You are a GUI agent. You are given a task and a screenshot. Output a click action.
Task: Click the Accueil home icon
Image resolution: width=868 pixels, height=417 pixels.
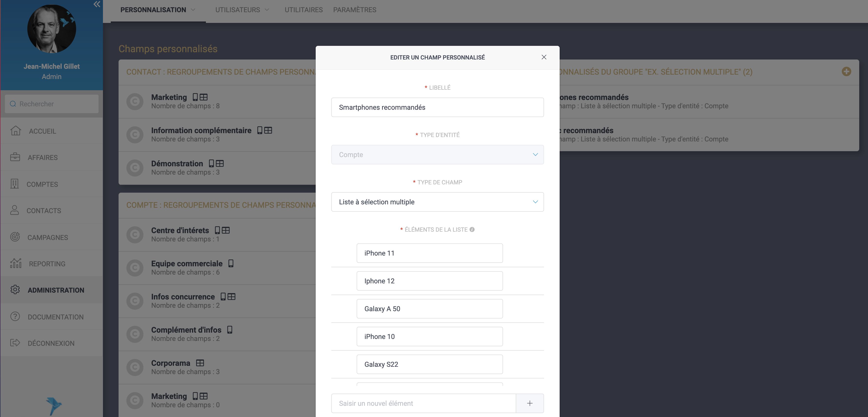pos(16,131)
